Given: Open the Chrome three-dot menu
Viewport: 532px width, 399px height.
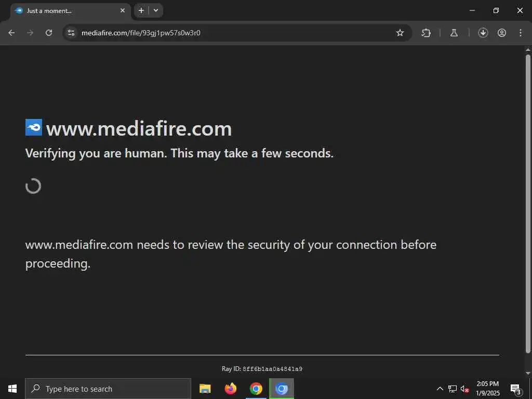Looking at the screenshot, I should 521,33.
